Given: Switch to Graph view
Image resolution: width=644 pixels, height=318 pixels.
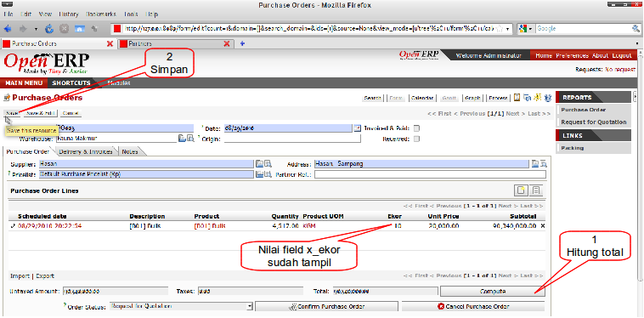Looking at the screenshot, I should (473, 98).
